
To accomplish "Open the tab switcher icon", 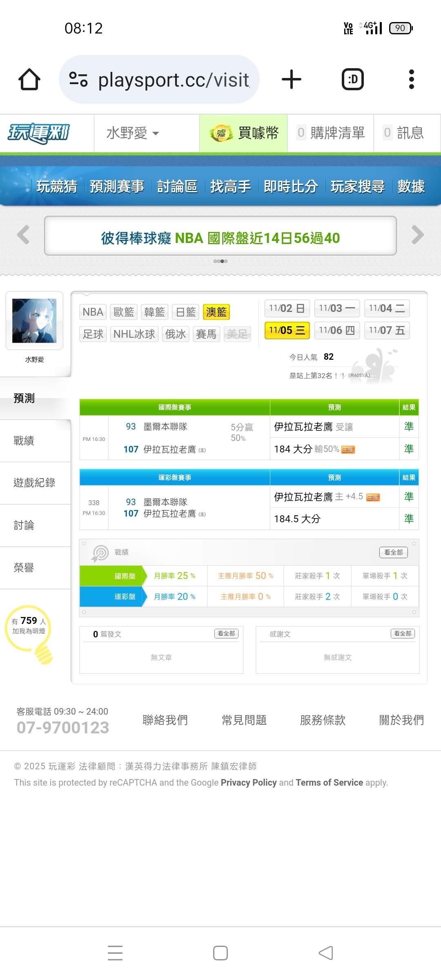I will tap(352, 79).
